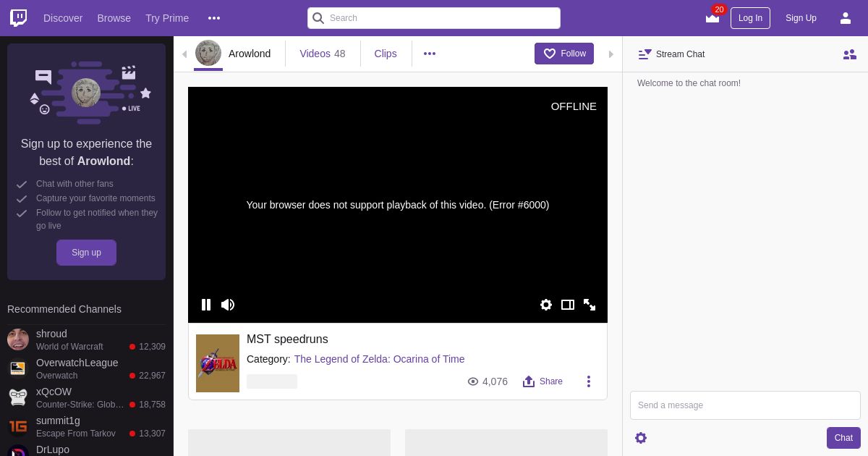Open the Discover page
The width and height of the screenshot is (868, 456).
(x=63, y=18)
